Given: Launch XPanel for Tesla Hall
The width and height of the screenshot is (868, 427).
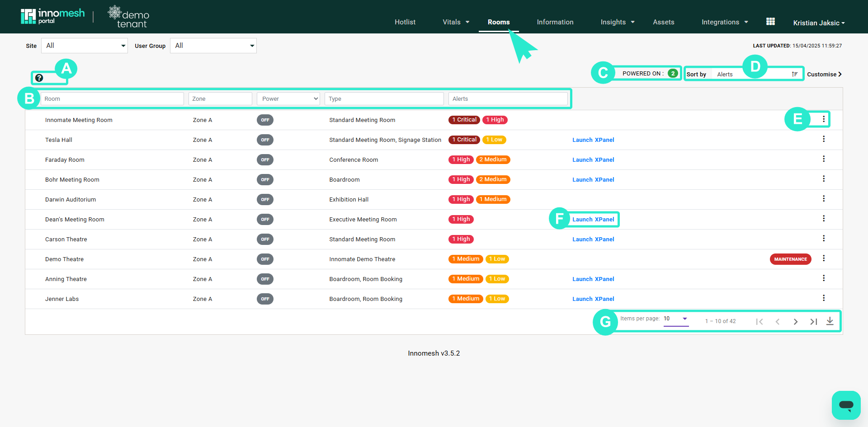Looking at the screenshot, I should [x=593, y=140].
